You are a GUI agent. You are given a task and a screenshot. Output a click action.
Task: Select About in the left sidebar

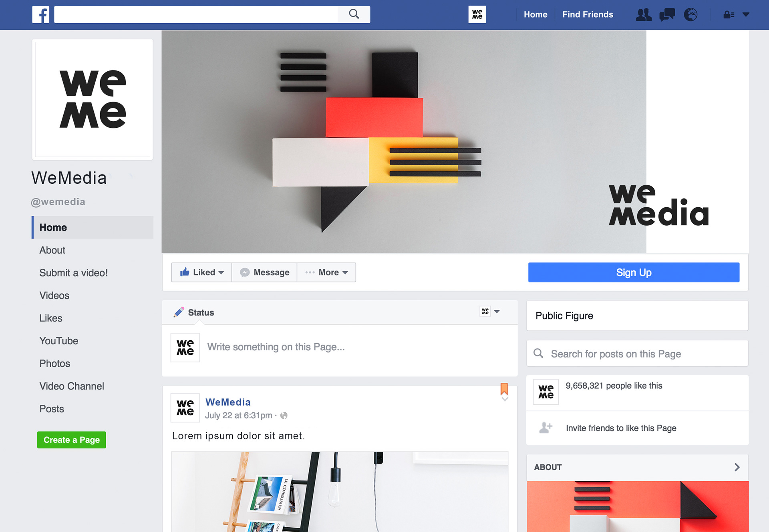(52, 250)
